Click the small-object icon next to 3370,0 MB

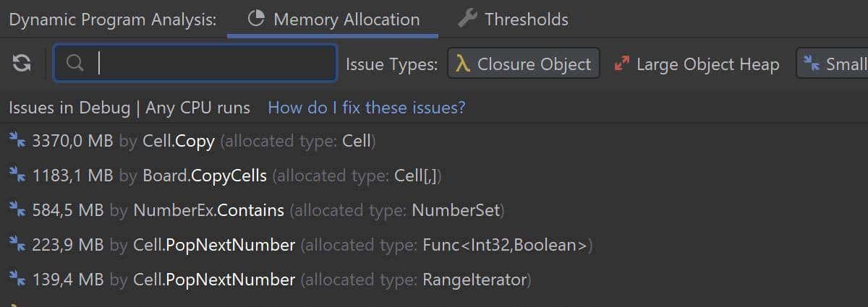click(x=17, y=140)
